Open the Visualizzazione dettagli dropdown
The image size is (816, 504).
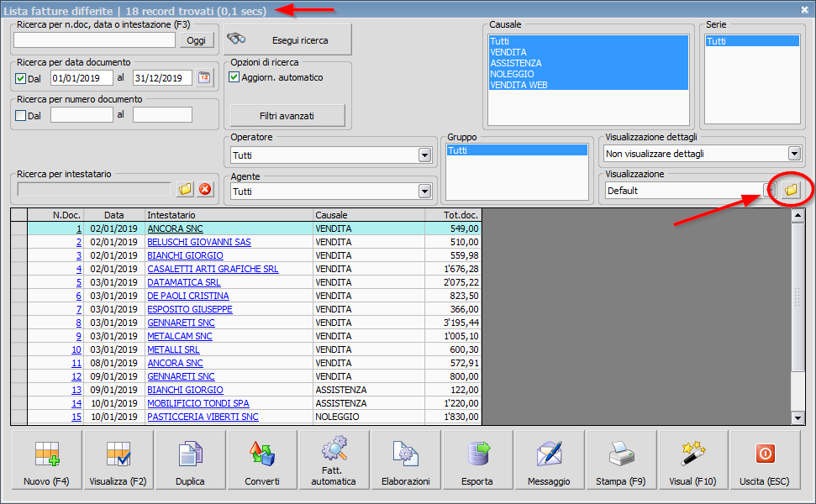click(793, 154)
